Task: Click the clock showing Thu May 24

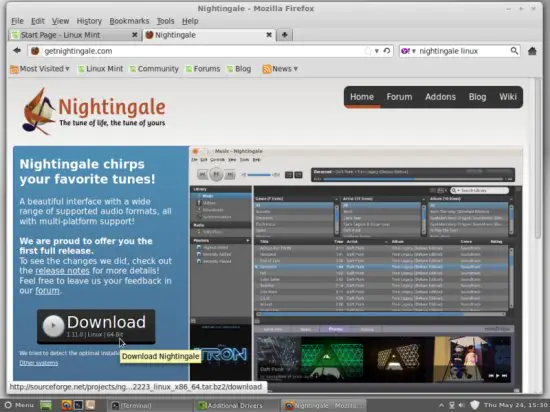Action: point(516,405)
